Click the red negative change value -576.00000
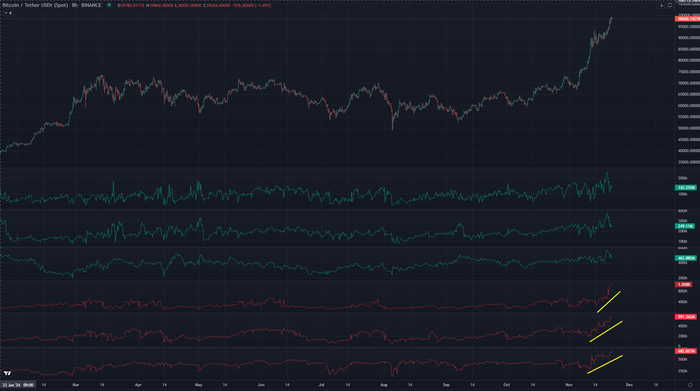 pos(244,6)
